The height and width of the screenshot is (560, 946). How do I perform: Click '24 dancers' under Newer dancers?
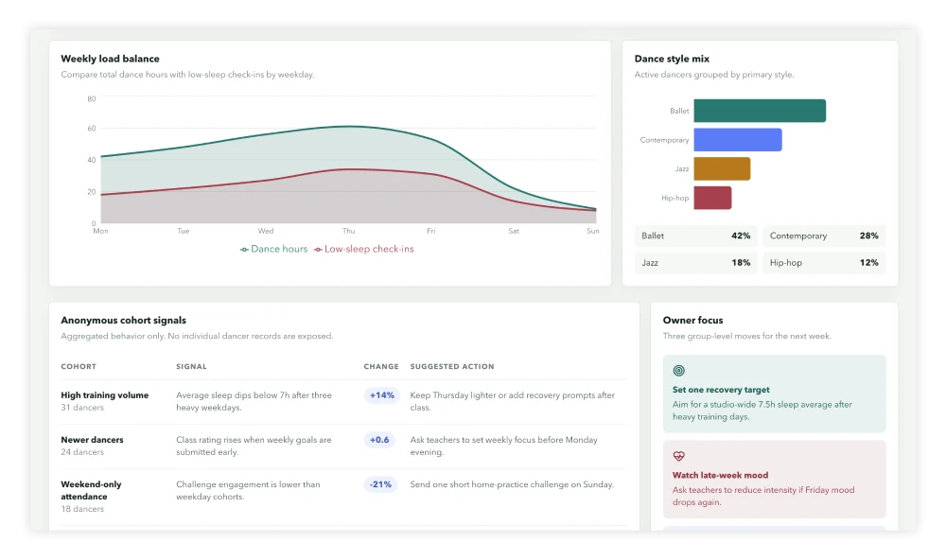[82, 452]
